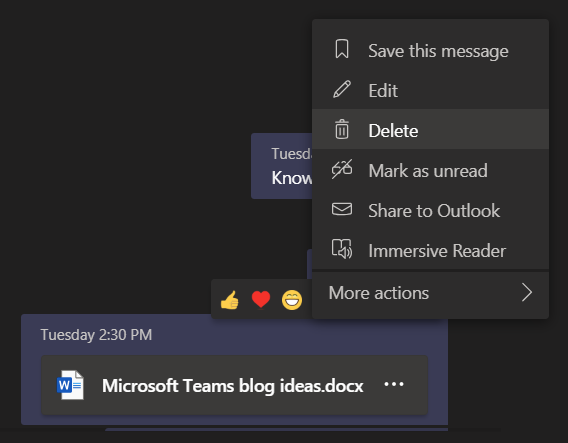
Task: Click the Immersive Reader book icon
Action: [342, 249]
